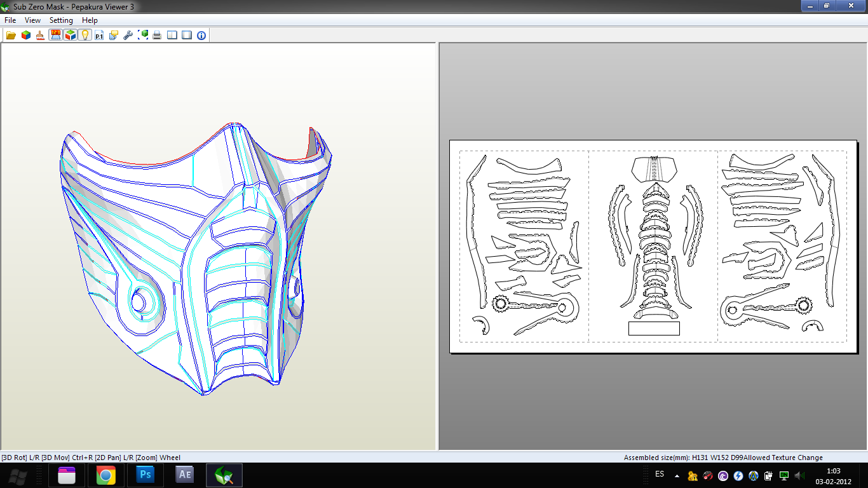Click the printer icon
This screenshot has height=488, width=868.
[157, 35]
